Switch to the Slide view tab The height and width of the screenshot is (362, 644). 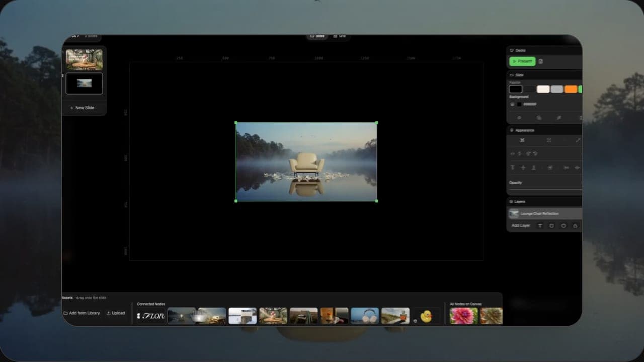tap(317, 36)
